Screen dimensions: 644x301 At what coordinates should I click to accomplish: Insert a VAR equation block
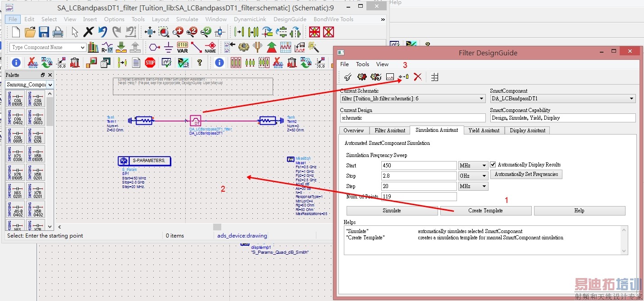183,47
